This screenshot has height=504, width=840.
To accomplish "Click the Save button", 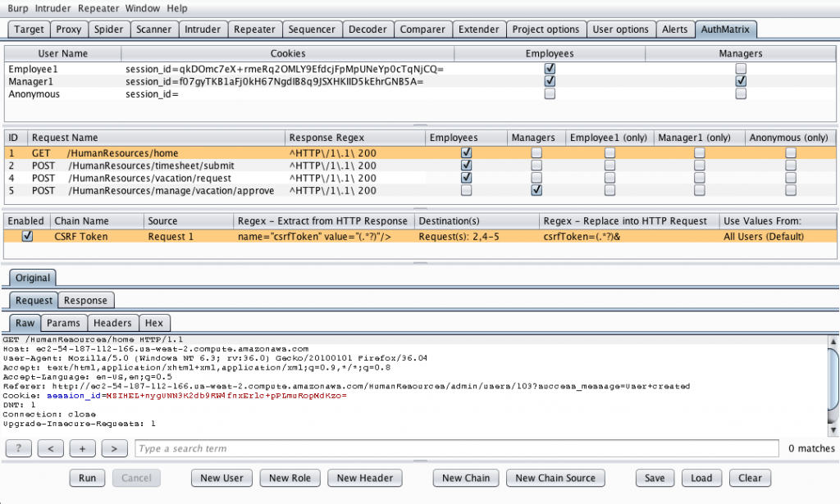I will pyautogui.click(x=654, y=478).
